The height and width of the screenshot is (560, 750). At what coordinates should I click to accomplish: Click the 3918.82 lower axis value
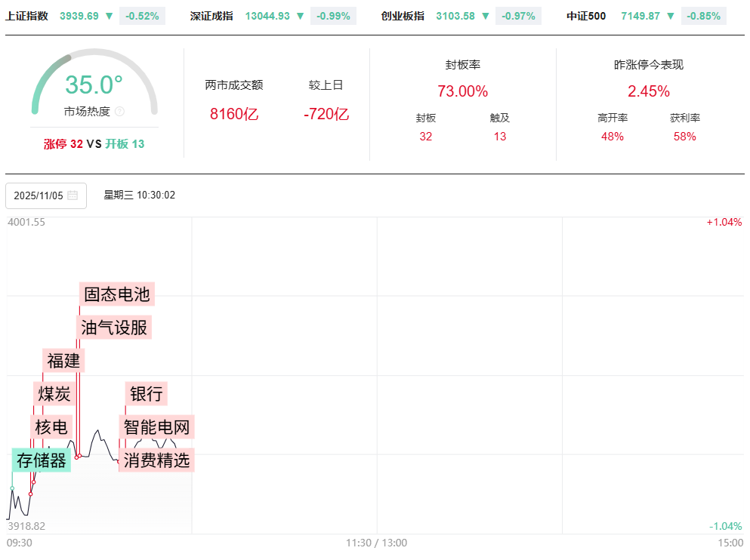26,526
